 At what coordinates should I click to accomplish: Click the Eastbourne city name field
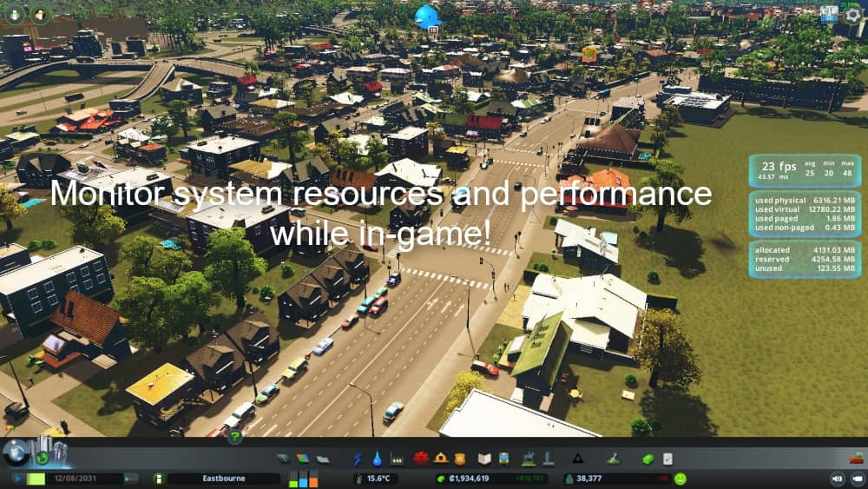click(x=224, y=479)
